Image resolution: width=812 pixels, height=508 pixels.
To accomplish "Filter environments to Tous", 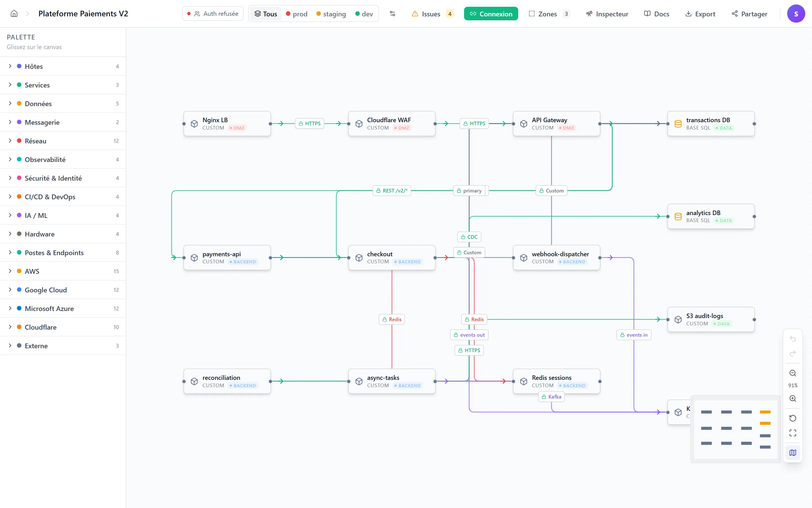I will tap(266, 14).
